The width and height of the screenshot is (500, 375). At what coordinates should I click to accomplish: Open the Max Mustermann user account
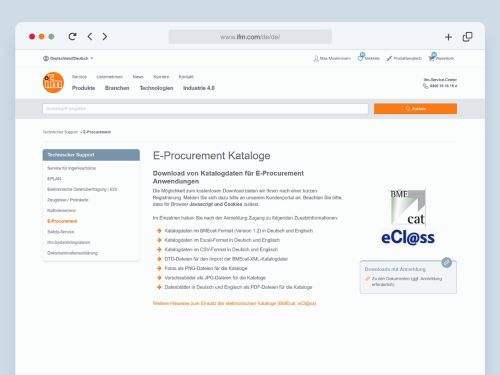(x=332, y=58)
